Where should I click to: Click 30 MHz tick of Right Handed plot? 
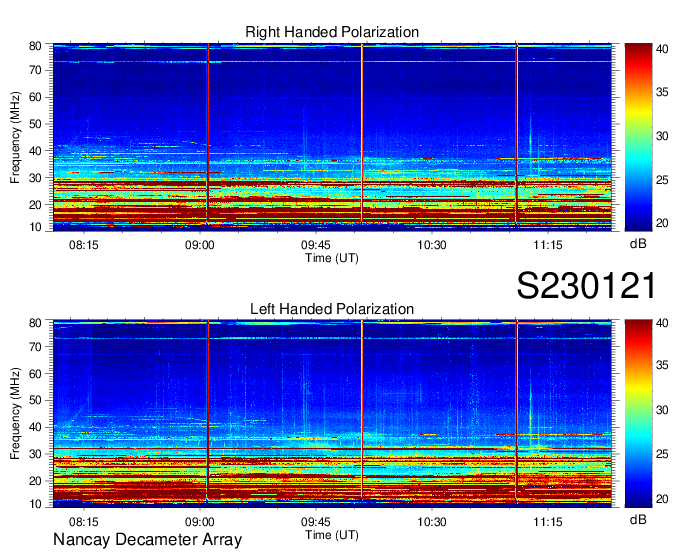coord(35,178)
